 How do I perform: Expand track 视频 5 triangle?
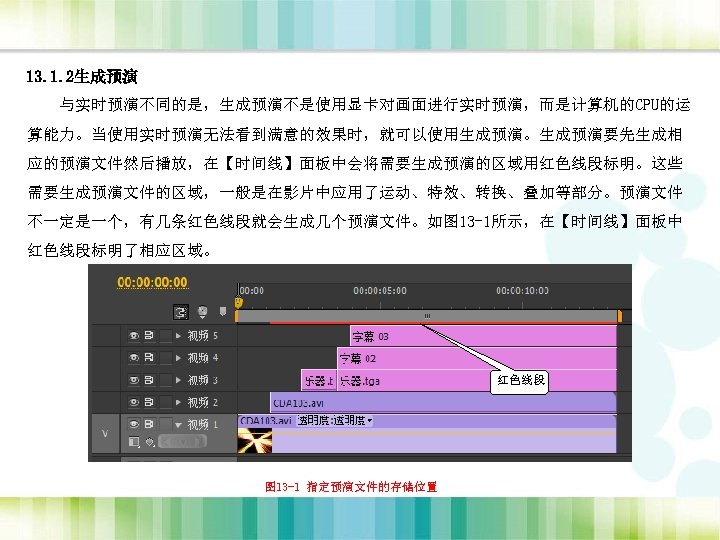[x=178, y=336]
